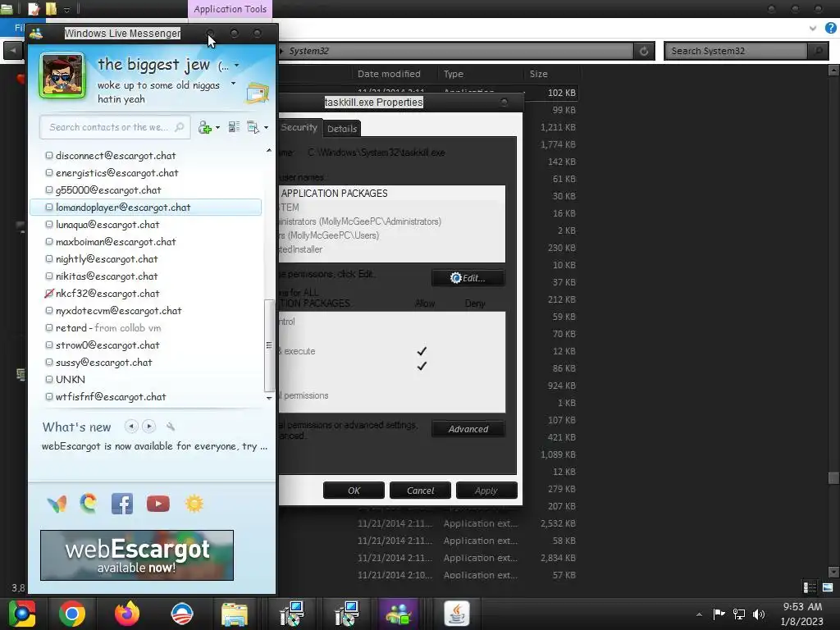Viewport: 840px width, 630px height.
Task: Sort Explorer by Date modified column
Action: pyautogui.click(x=389, y=74)
